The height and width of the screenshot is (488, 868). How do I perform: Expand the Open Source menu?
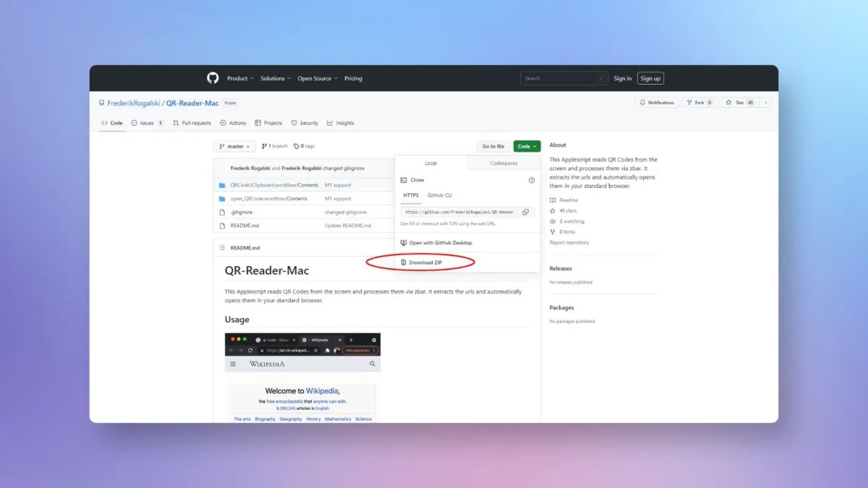pyautogui.click(x=318, y=78)
